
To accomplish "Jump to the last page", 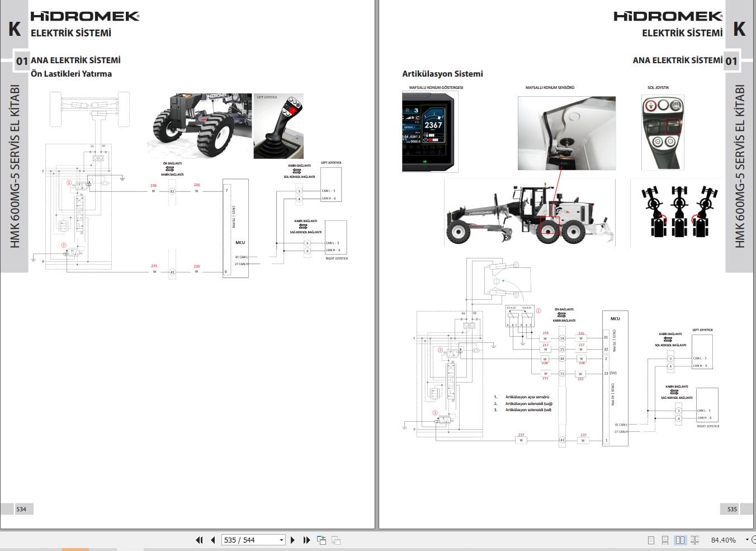I will (306, 540).
